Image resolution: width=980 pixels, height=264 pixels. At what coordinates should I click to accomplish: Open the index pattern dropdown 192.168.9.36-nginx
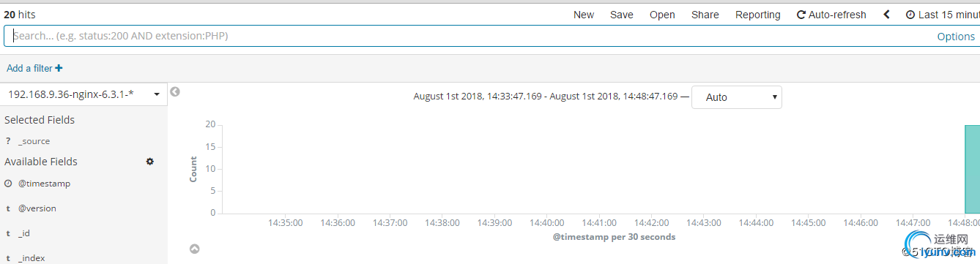83,94
